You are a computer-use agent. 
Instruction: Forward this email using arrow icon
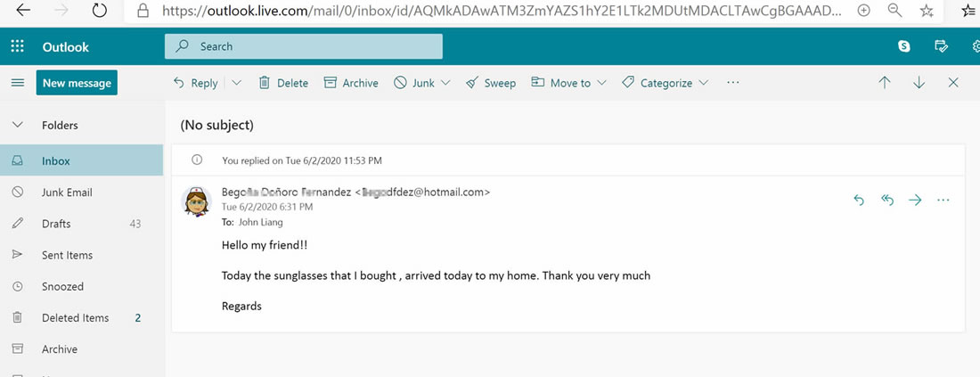[915, 200]
